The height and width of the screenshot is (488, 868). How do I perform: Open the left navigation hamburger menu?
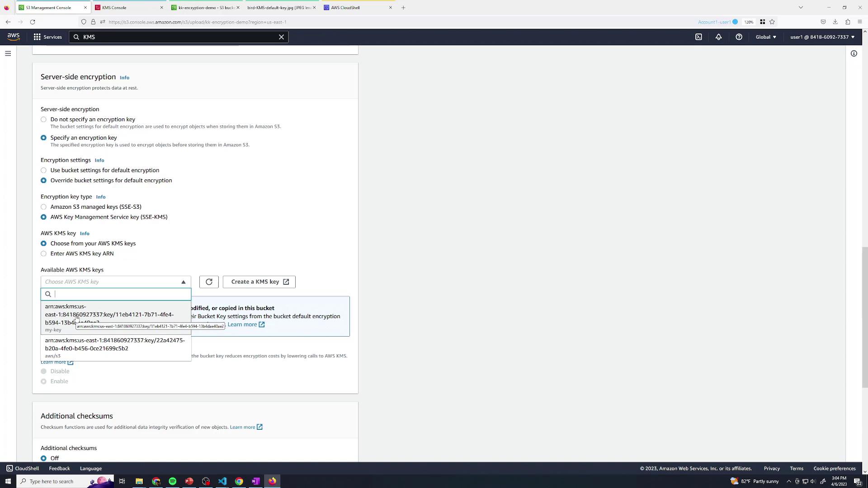click(x=8, y=53)
